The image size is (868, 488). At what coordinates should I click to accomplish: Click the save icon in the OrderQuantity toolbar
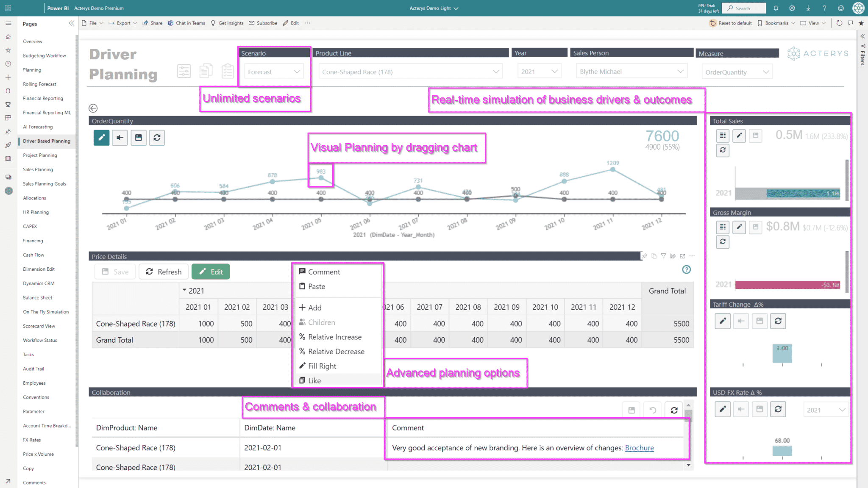139,138
